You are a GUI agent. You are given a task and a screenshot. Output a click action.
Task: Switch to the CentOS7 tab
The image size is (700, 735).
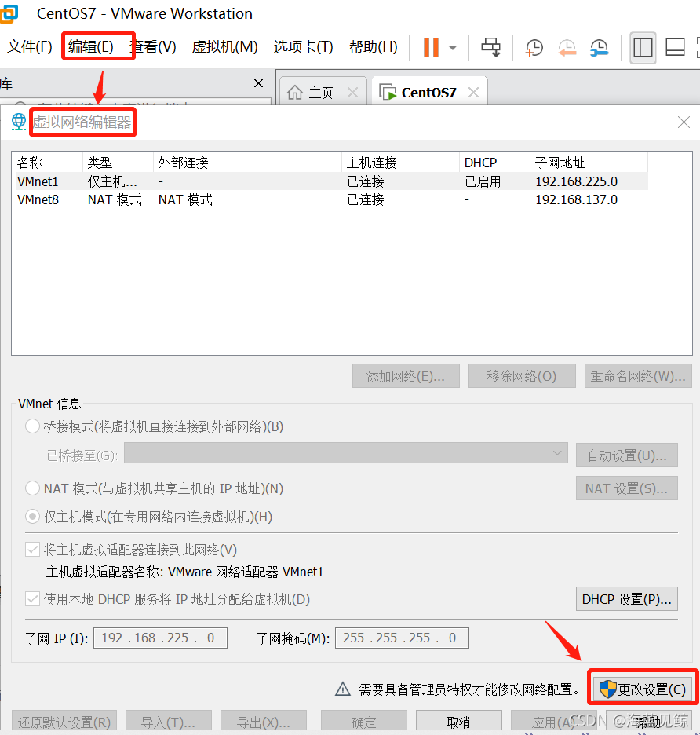428,93
